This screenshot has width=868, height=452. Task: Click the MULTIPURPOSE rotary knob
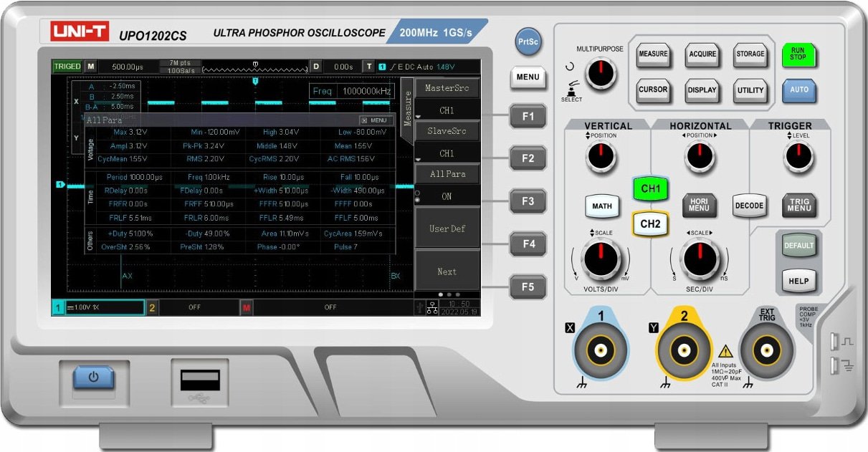[601, 72]
